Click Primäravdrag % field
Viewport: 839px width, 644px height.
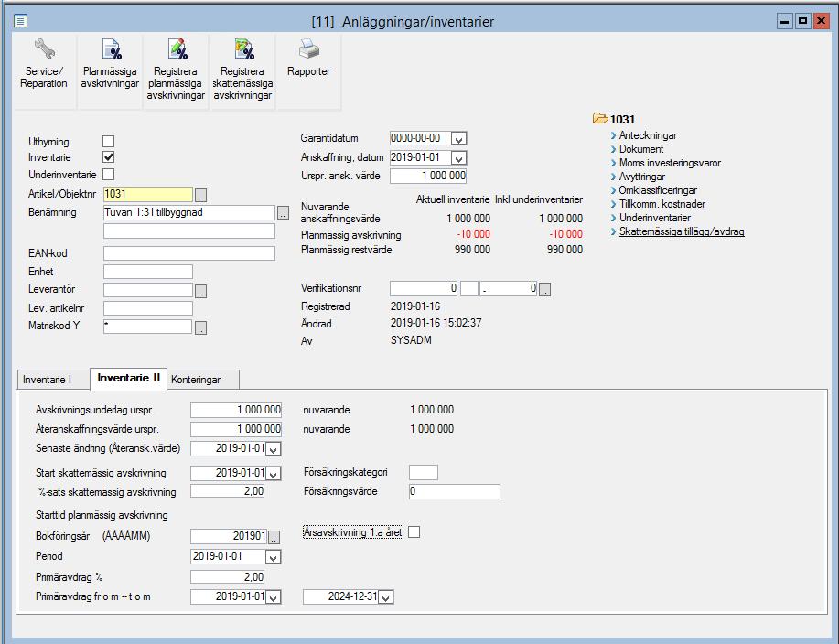[x=228, y=577]
